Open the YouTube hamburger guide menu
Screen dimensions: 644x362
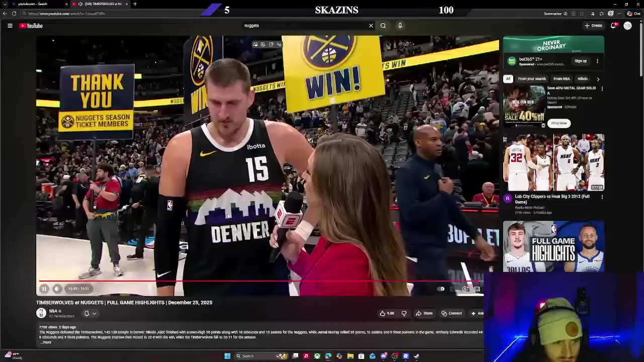coord(10,26)
